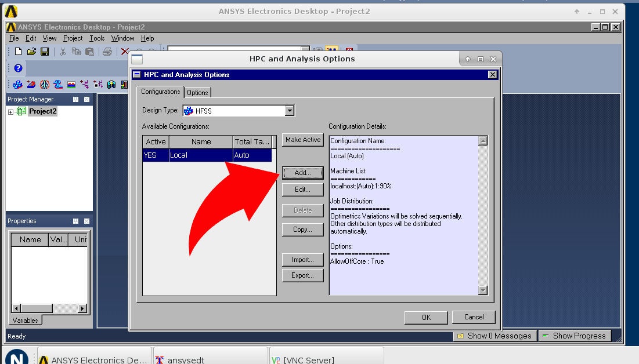Create a new project with the toolbar icon
639x364 pixels.
click(x=18, y=52)
